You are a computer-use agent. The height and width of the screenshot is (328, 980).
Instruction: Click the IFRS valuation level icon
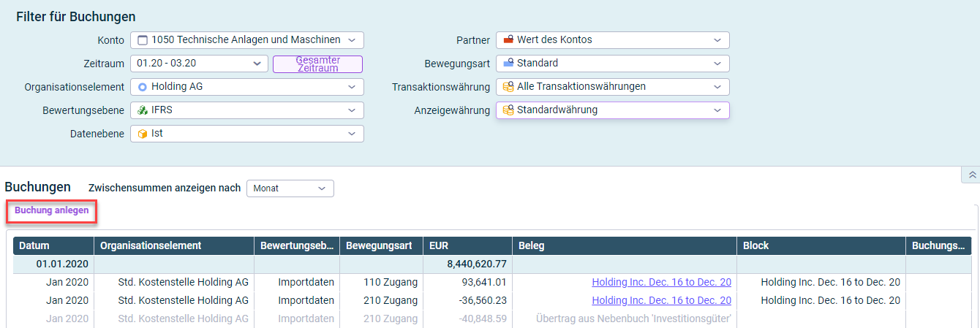click(142, 110)
